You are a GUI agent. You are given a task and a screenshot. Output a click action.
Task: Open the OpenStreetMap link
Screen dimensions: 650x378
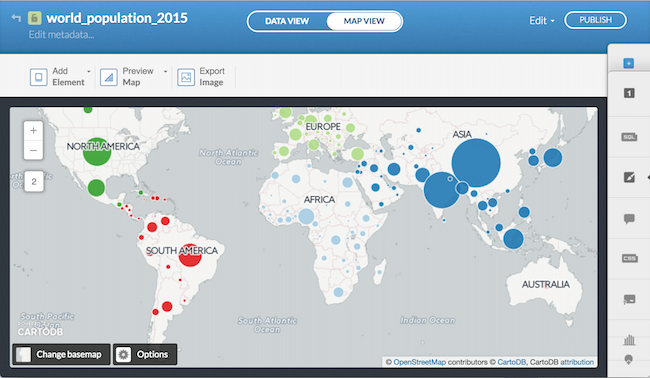click(420, 362)
